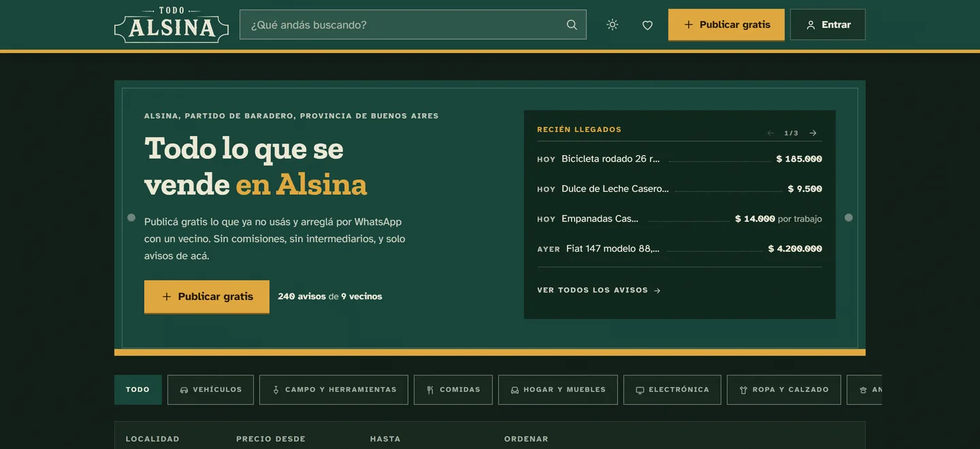Click Ver todos los avisos link

click(x=599, y=290)
